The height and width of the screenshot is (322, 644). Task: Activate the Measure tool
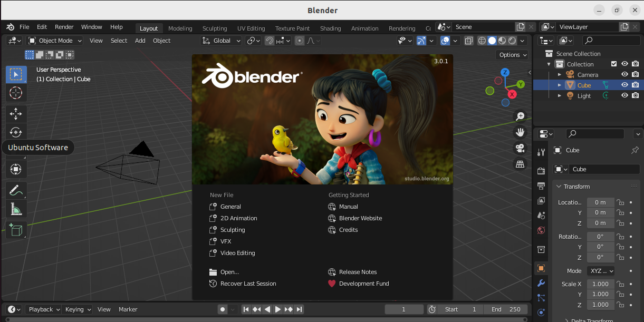point(16,209)
